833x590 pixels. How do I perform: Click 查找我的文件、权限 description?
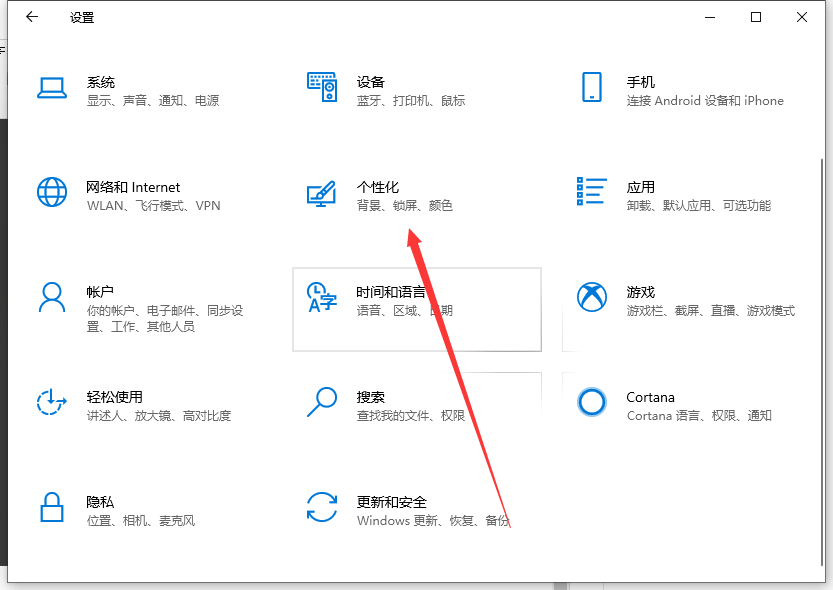click(x=411, y=415)
